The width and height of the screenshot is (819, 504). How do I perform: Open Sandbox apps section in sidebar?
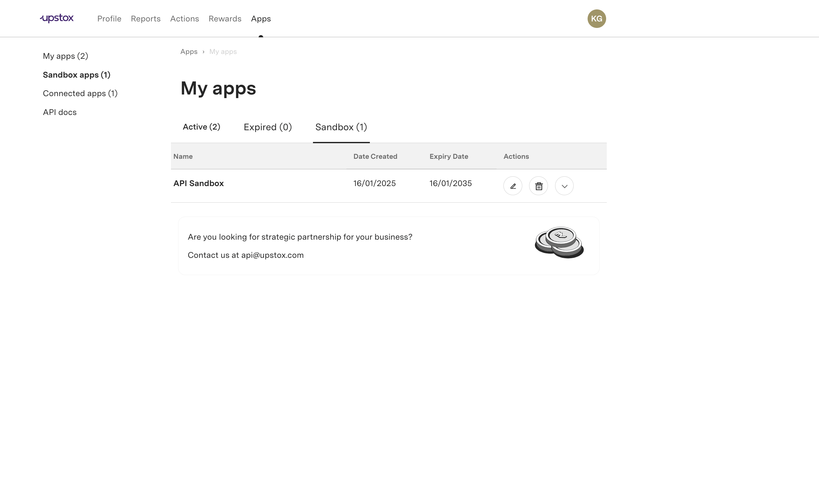tap(77, 74)
